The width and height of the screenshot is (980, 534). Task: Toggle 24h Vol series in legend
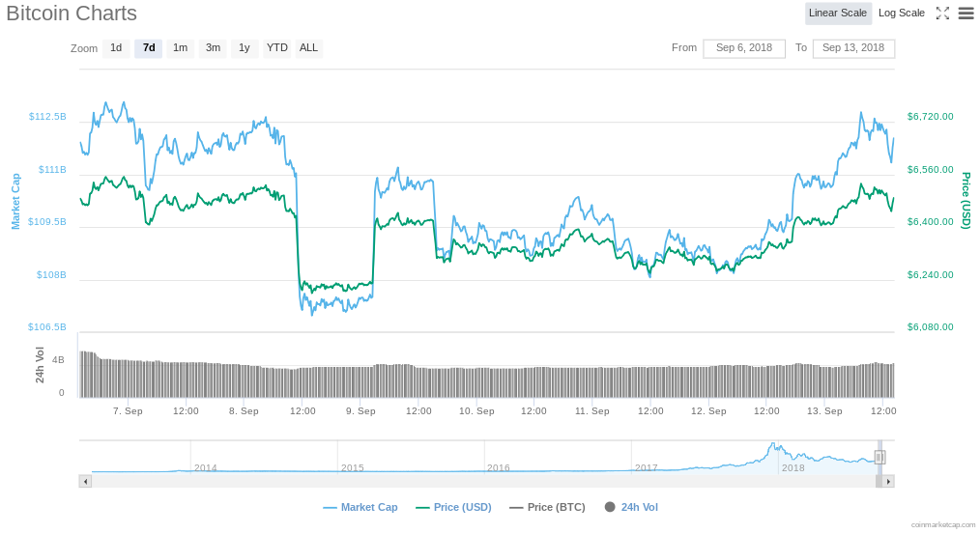(x=631, y=507)
